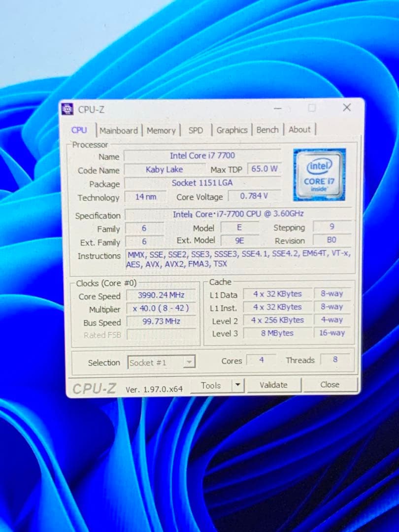Select the CPU tab

[79, 130]
